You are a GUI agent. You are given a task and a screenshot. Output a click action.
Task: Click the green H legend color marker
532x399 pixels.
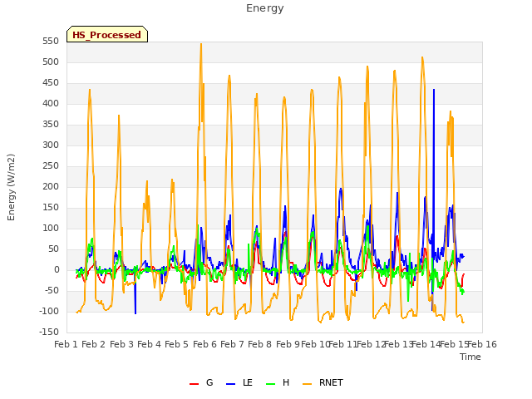click(270, 384)
